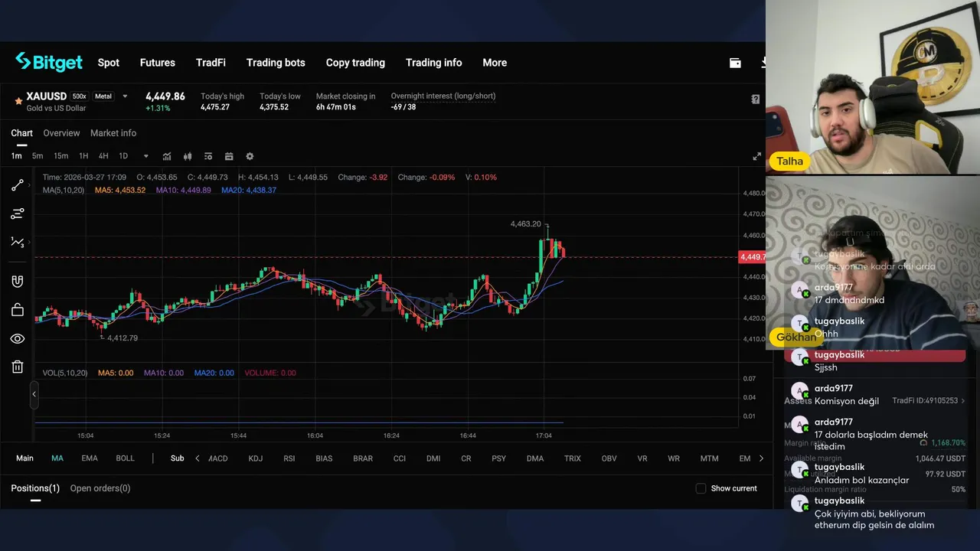Select the wave pattern drawing tool
Image resolution: width=980 pixels, height=551 pixels.
17,242
